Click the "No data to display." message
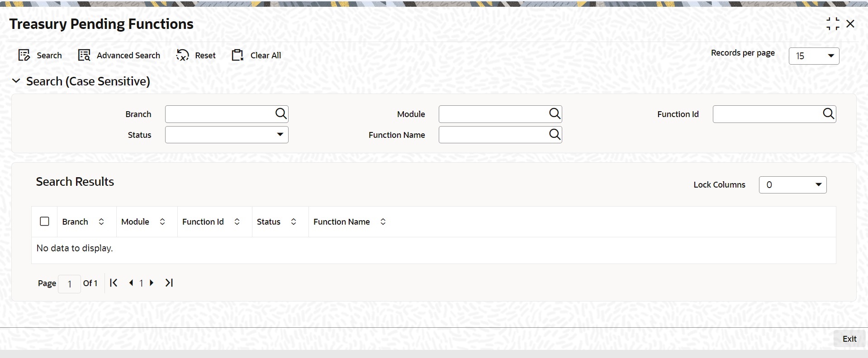868x358 pixels. pyautogui.click(x=75, y=248)
